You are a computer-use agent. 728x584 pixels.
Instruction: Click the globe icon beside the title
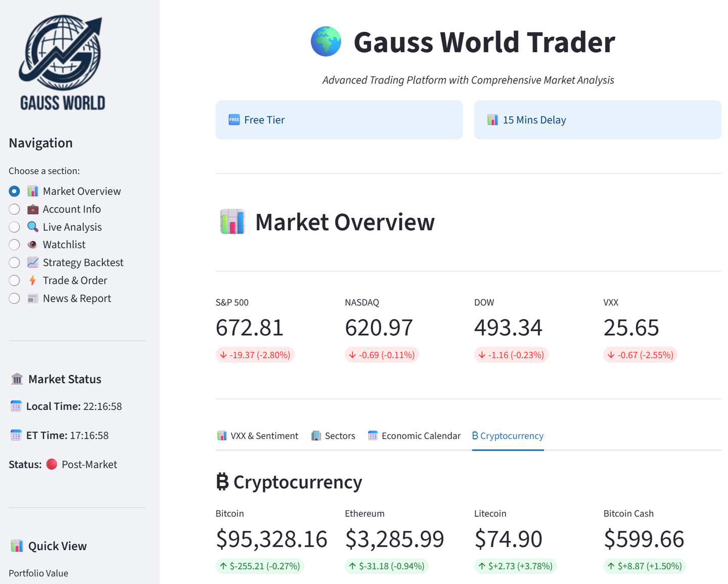(x=326, y=41)
